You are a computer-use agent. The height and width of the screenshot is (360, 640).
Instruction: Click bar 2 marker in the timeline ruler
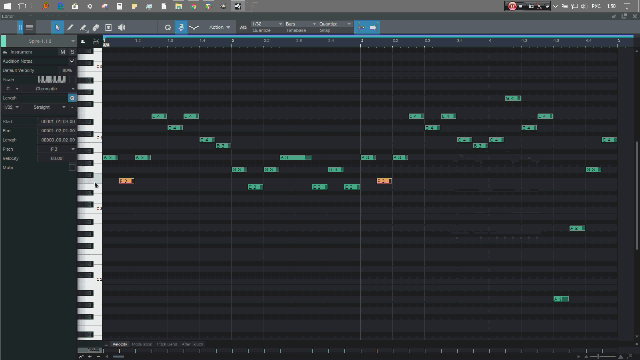point(232,41)
